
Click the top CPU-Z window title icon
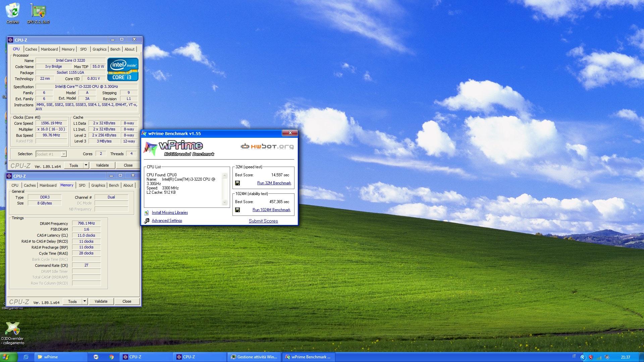click(x=10, y=40)
